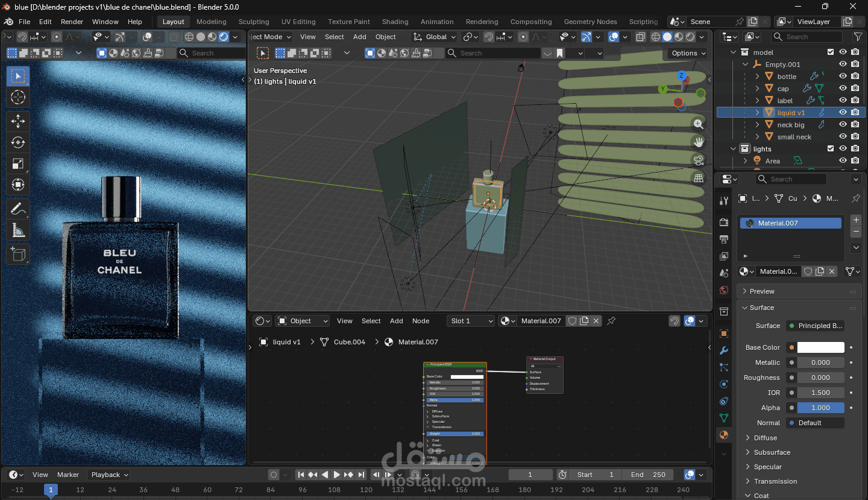Select the Scale tool
The width and height of the screenshot is (868, 500).
click(18, 163)
